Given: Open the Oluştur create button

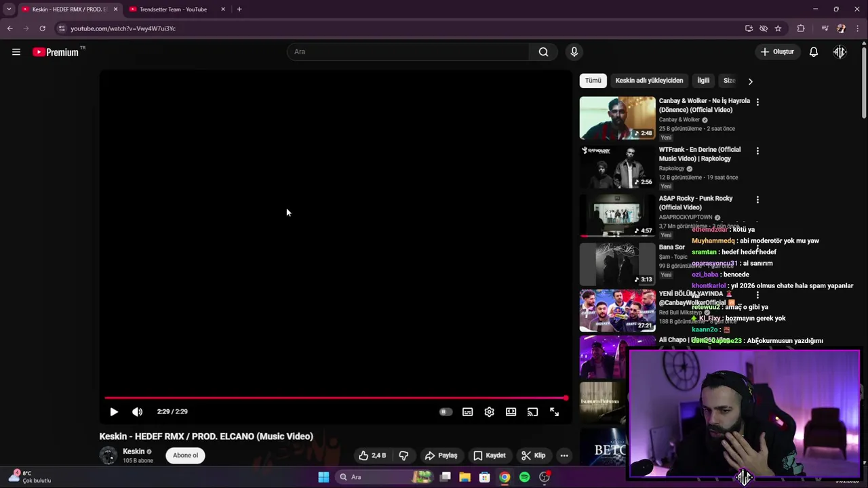Looking at the screenshot, I should (777, 52).
